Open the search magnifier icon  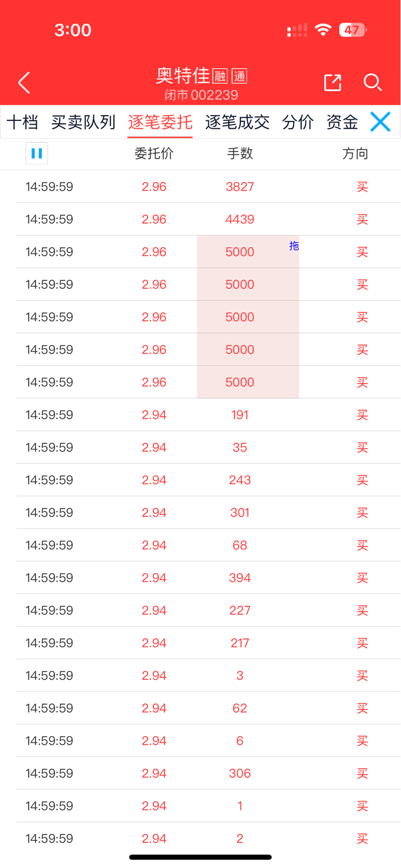[x=372, y=82]
